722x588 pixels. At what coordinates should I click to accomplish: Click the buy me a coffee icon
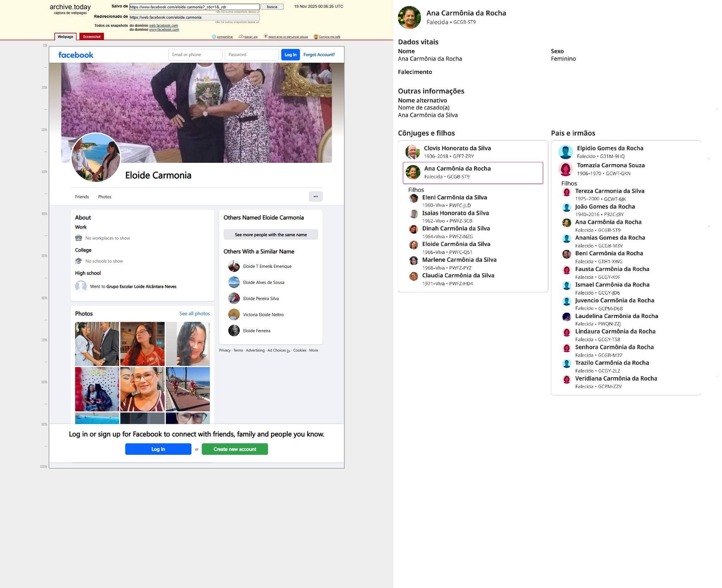click(x=316, y=37)
